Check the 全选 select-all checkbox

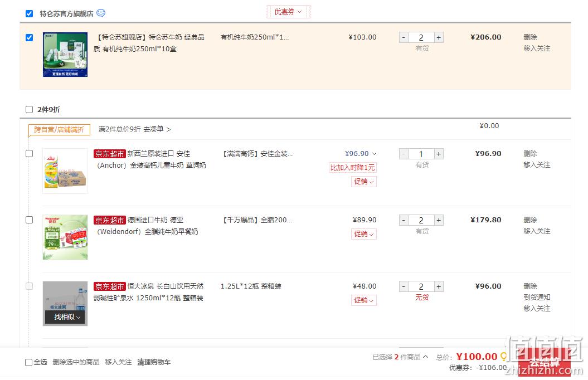click(28, 362)
